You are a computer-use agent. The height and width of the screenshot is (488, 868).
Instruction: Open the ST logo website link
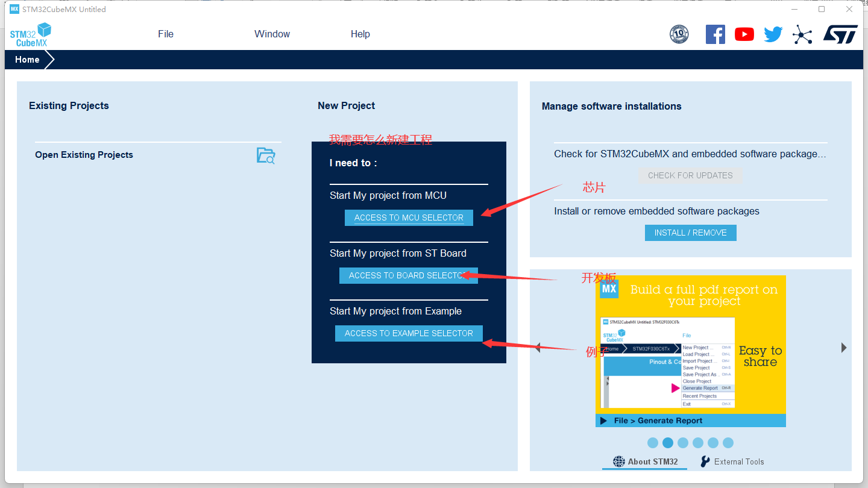[x=840, y=34]
